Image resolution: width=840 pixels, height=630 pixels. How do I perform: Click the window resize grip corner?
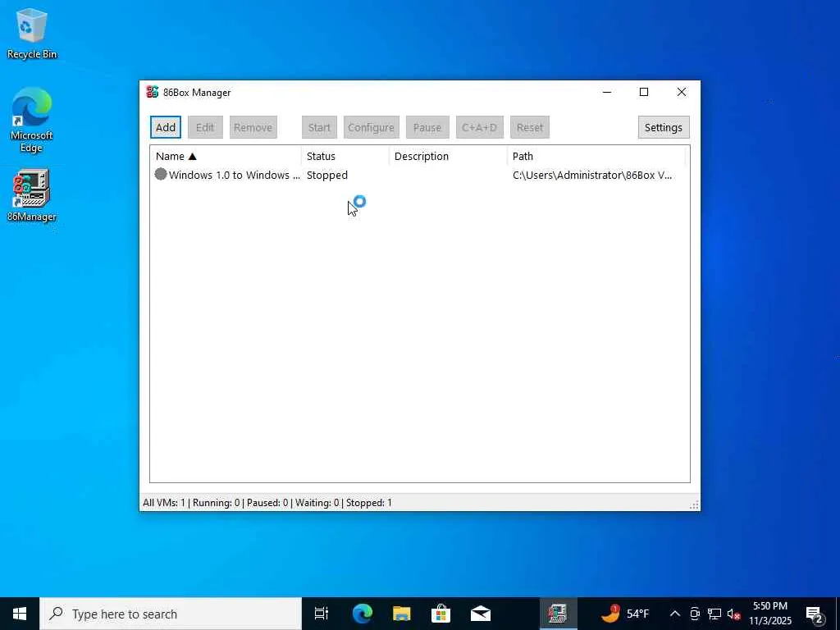pyautogui.click(x=694, y=504)
